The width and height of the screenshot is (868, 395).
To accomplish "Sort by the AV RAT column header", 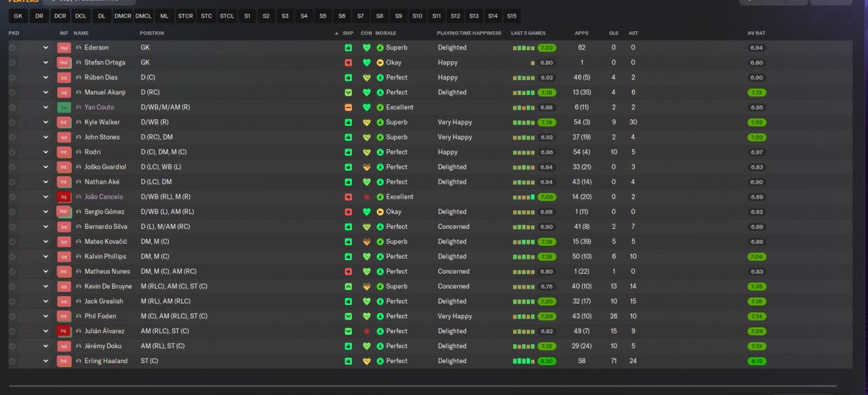I will coord(756,33).
